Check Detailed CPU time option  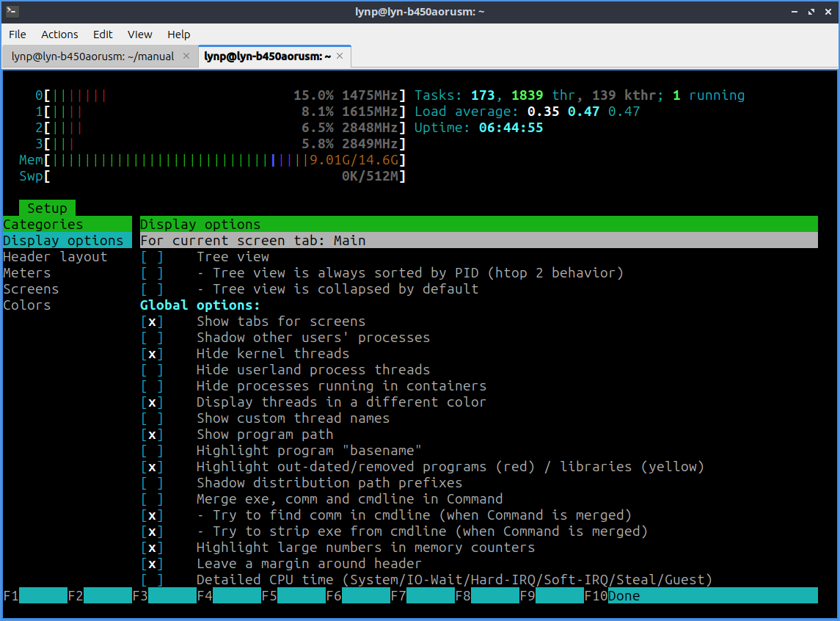(152, 580)
